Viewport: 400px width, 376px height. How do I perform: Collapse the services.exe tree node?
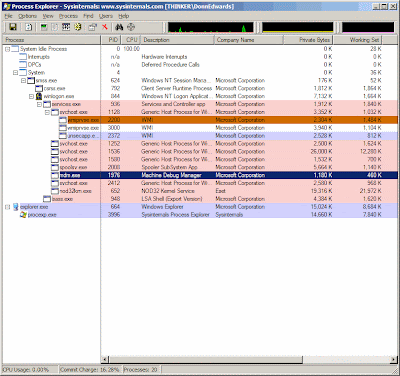point(39,104)
